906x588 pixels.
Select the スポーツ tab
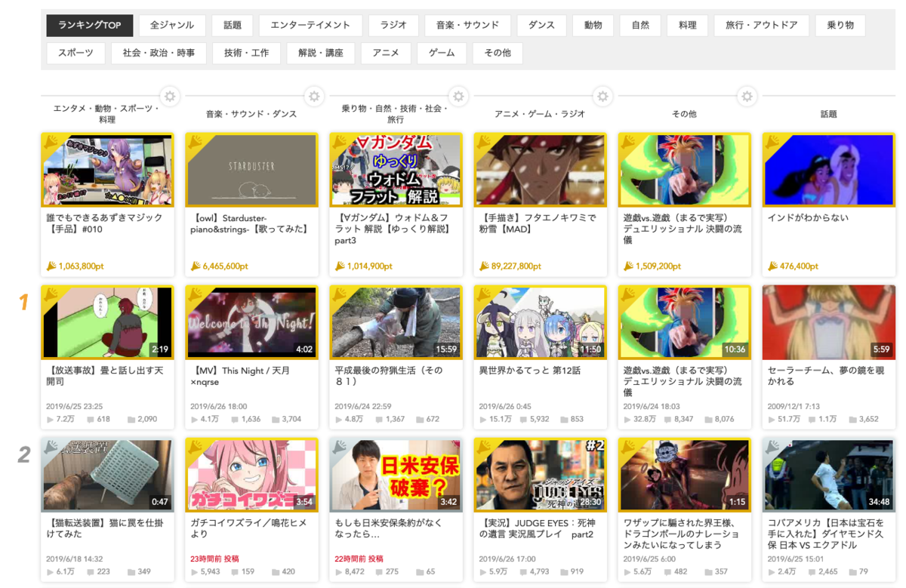75,53
